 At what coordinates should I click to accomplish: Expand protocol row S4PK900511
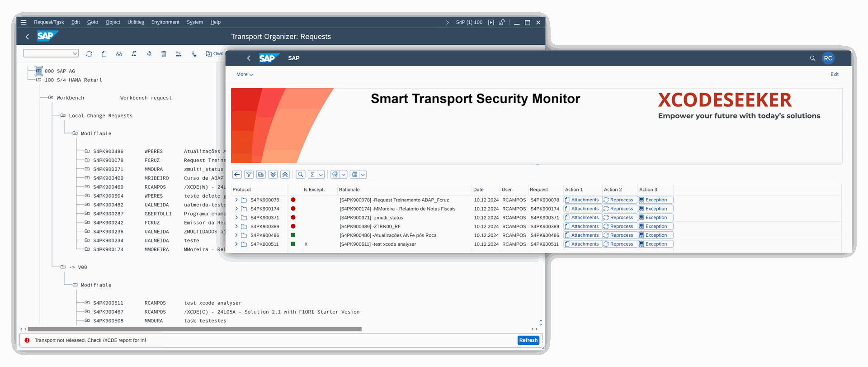[x=236, y=244]
